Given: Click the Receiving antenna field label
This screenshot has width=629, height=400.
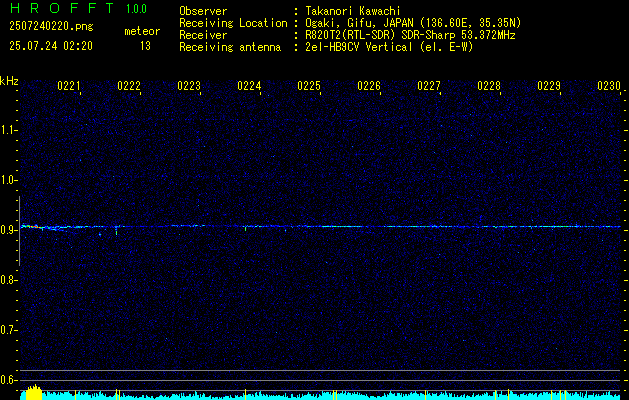Looking at the screenshot, I should pos(230,47).
